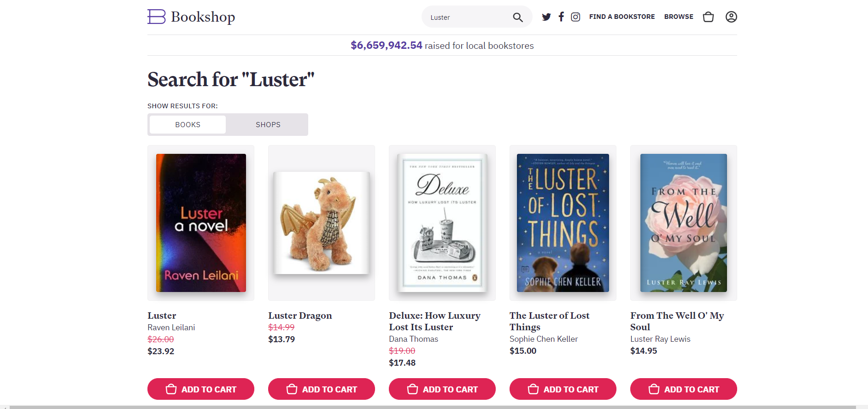Open Bookshop's Instagram page
Viewport: 868px width, 409px height.
point(575,17)
